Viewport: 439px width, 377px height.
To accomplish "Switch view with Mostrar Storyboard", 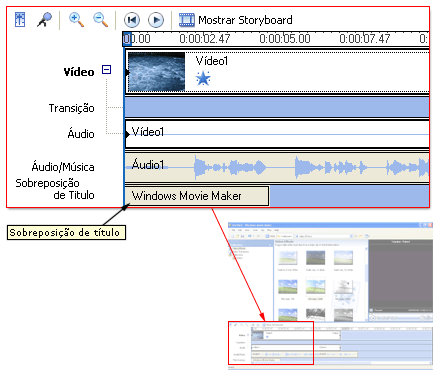I will pos(236,20).
